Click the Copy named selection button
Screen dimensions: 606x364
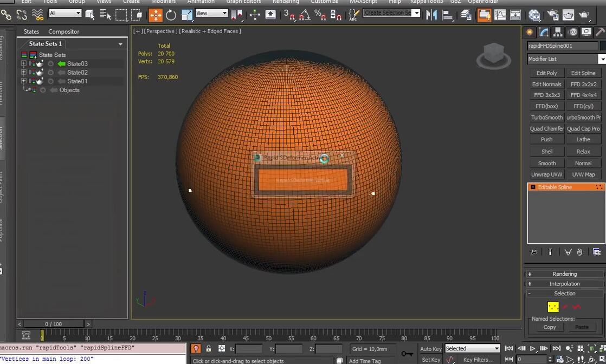tap(549, 327)
